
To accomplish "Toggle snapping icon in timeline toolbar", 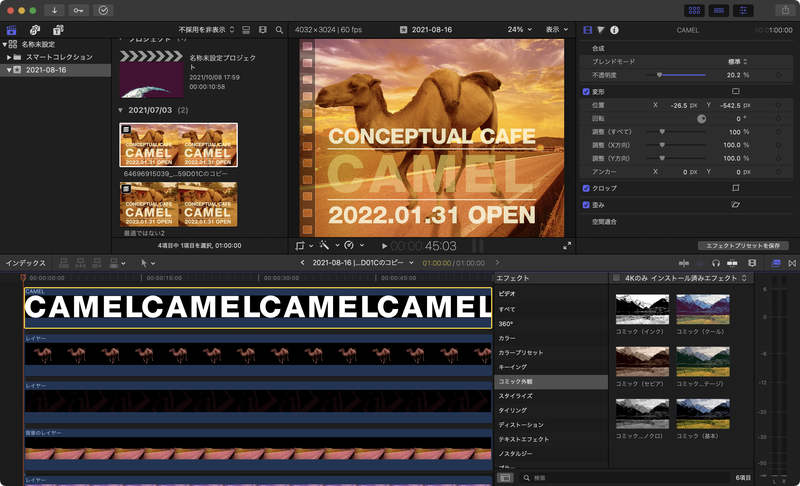I will [732, 263].
